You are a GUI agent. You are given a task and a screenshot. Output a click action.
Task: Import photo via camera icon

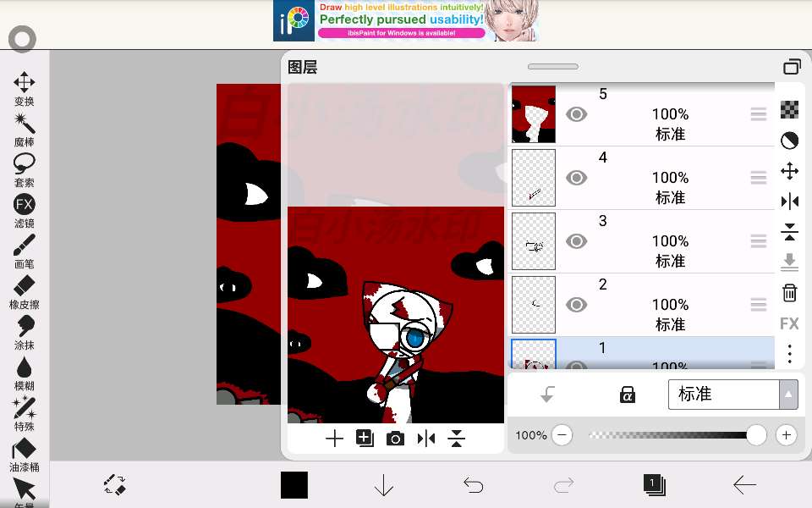pos(395,439)
